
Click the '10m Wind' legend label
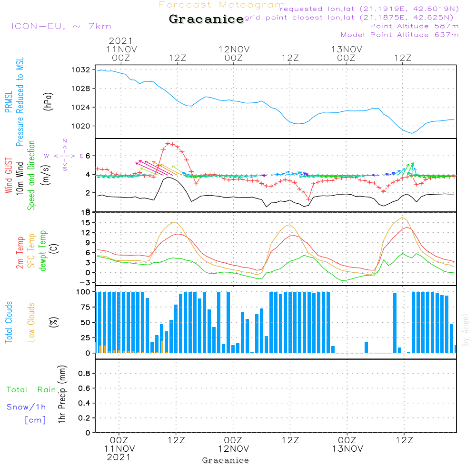click(20, 178)
